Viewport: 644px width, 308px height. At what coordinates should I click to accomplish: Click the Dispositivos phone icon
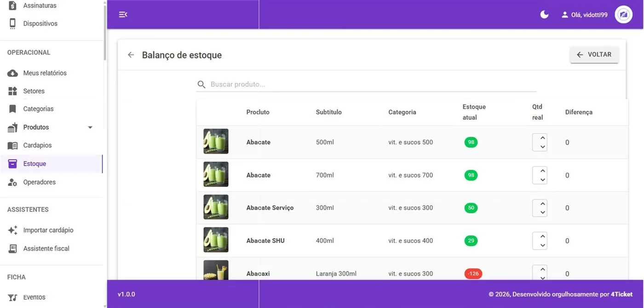click(x=13, y=23)
